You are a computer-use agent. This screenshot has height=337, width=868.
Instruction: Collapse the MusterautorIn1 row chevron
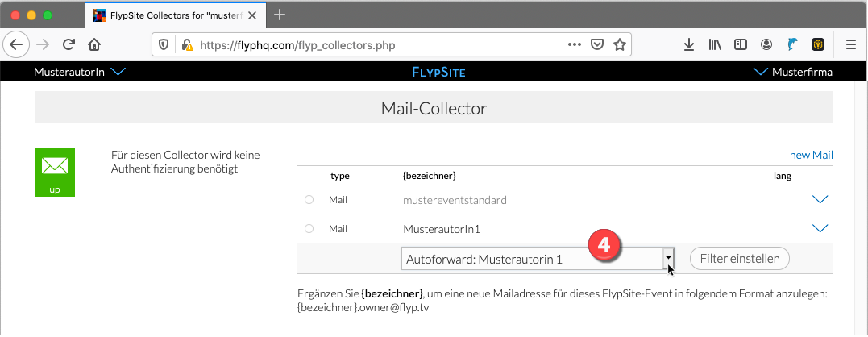pos(820,228)
